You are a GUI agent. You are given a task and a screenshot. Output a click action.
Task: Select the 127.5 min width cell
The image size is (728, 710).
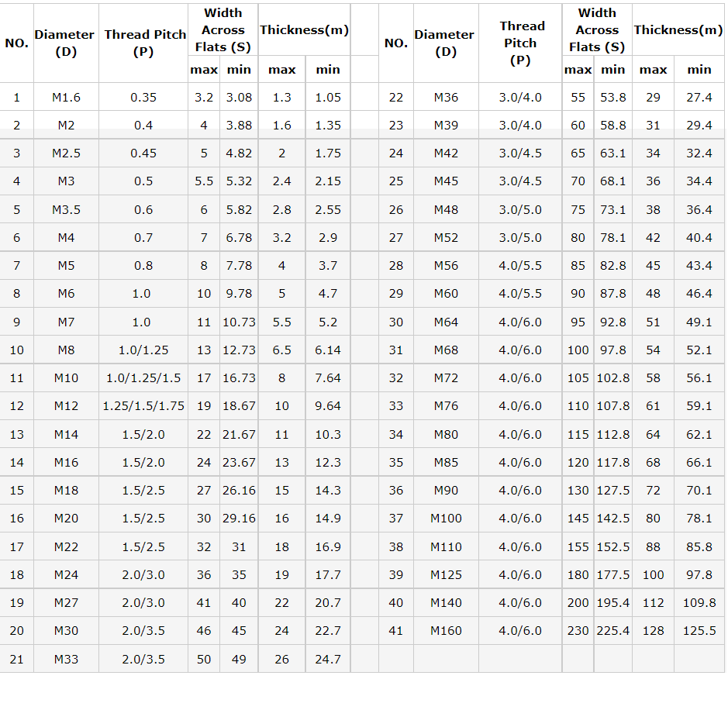point(612,490)
